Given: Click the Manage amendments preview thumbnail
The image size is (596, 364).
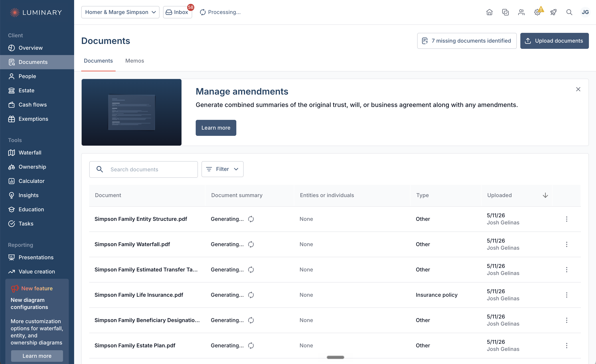Looking at the screenshot, I should pos(131,112).
